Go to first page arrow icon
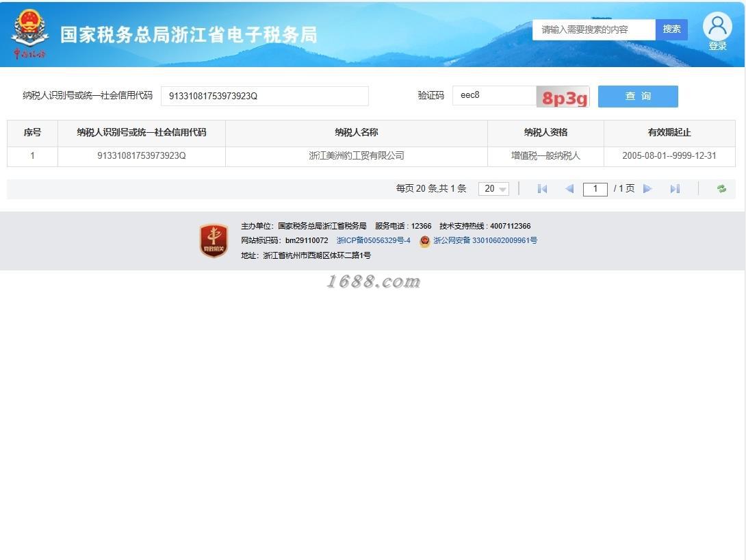746x560 pixels. pos(542,189)
